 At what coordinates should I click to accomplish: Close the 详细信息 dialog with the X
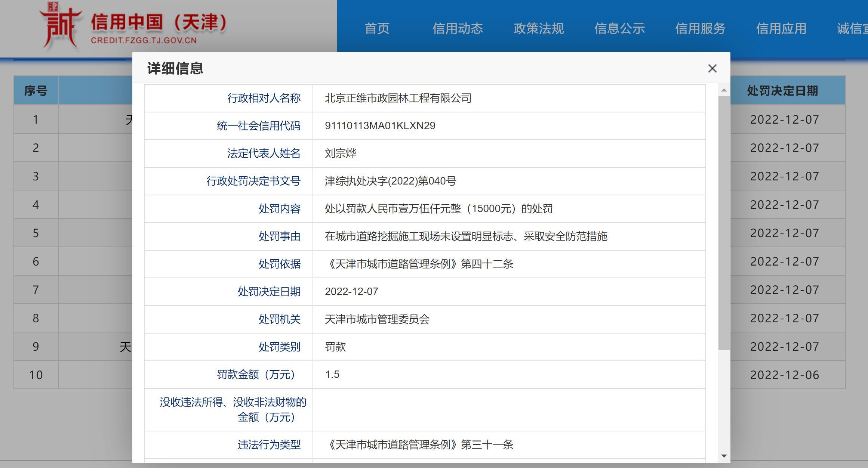point(712,68)
